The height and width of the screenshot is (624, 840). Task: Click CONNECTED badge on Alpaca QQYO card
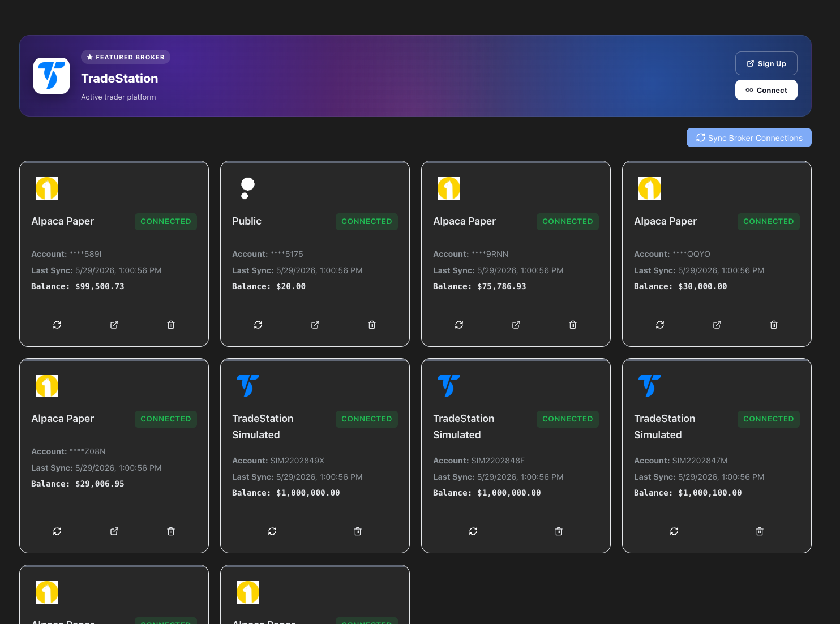769,221
